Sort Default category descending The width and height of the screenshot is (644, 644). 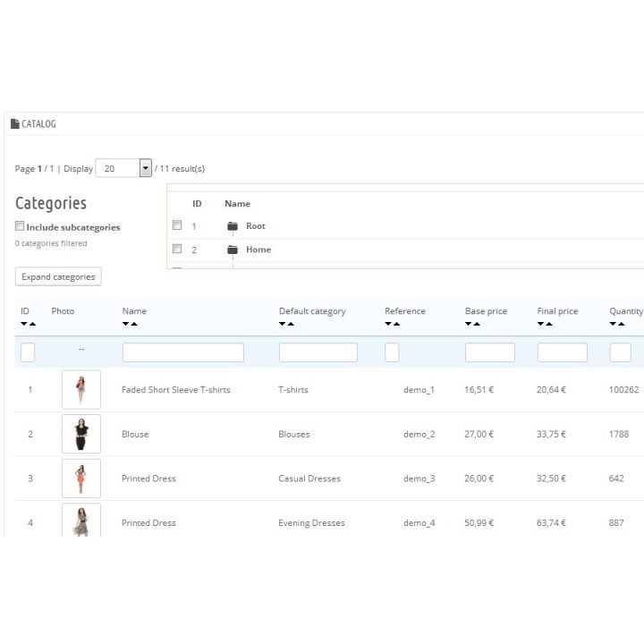[282, 324]
